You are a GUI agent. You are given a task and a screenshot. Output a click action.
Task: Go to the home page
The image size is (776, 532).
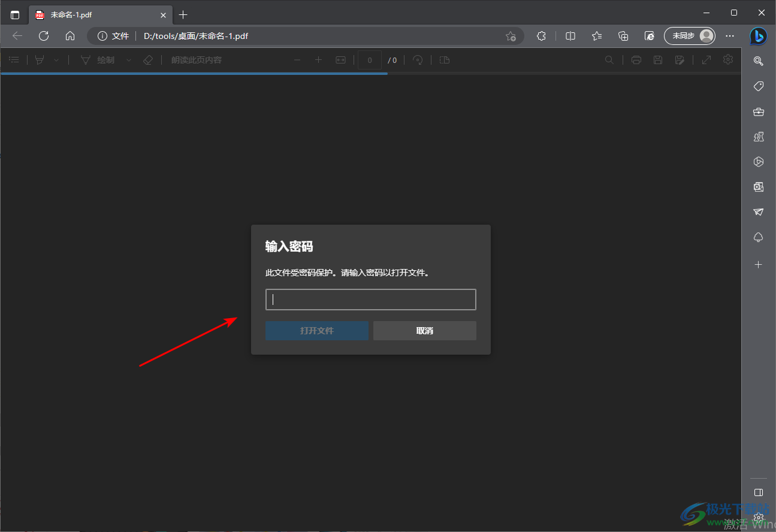click(x=70, y=36)
